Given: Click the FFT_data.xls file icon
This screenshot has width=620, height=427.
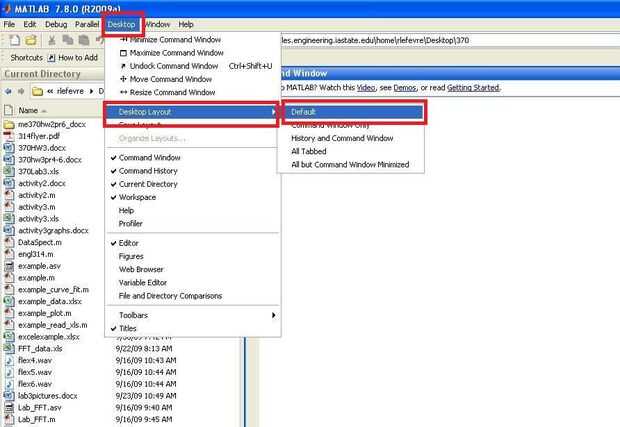Looking at the screenshot, I should coord(9,349).
